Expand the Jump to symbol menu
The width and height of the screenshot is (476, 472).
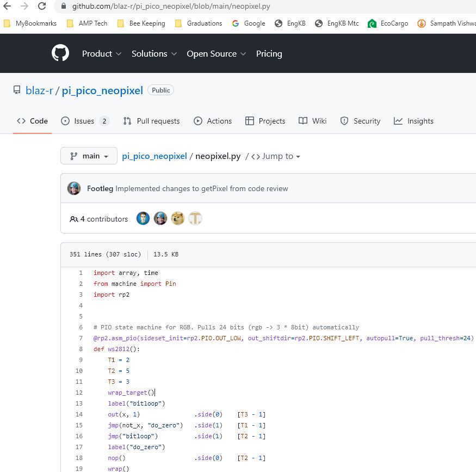click(x=276, y=156)
